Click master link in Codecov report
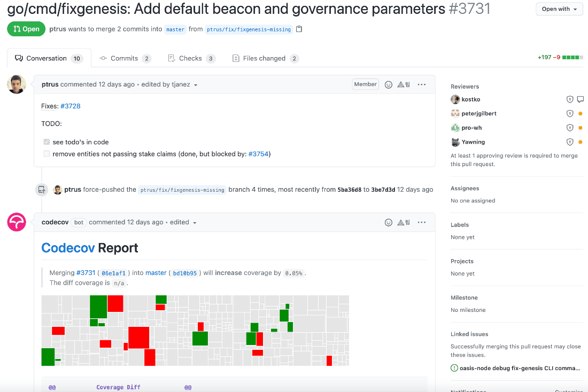Viewport: 588px width, 392px height. (156, 273)
